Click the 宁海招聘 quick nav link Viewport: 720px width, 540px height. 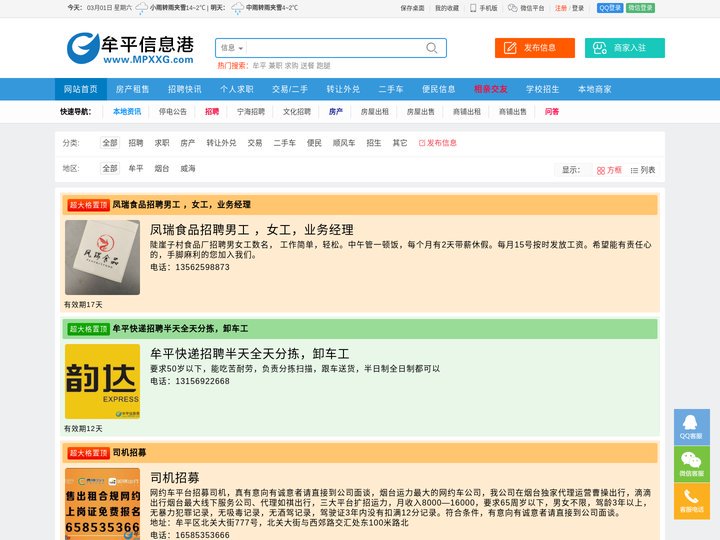click(x=251, y=112)
